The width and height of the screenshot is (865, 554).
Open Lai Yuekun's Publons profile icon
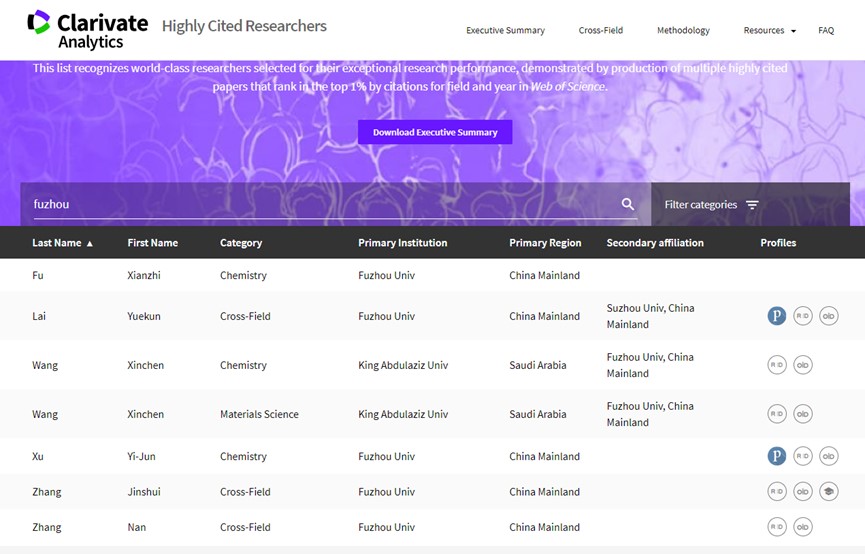(776, 316)
